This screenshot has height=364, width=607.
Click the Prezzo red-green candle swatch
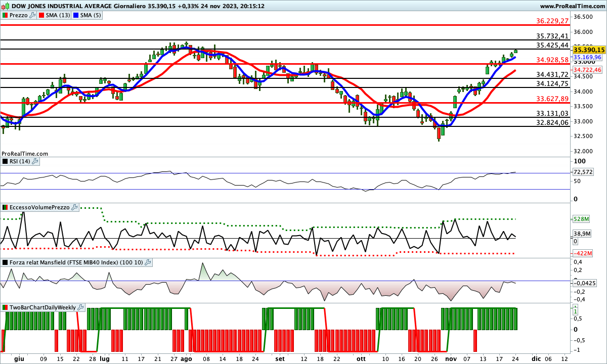click(5, 15)
